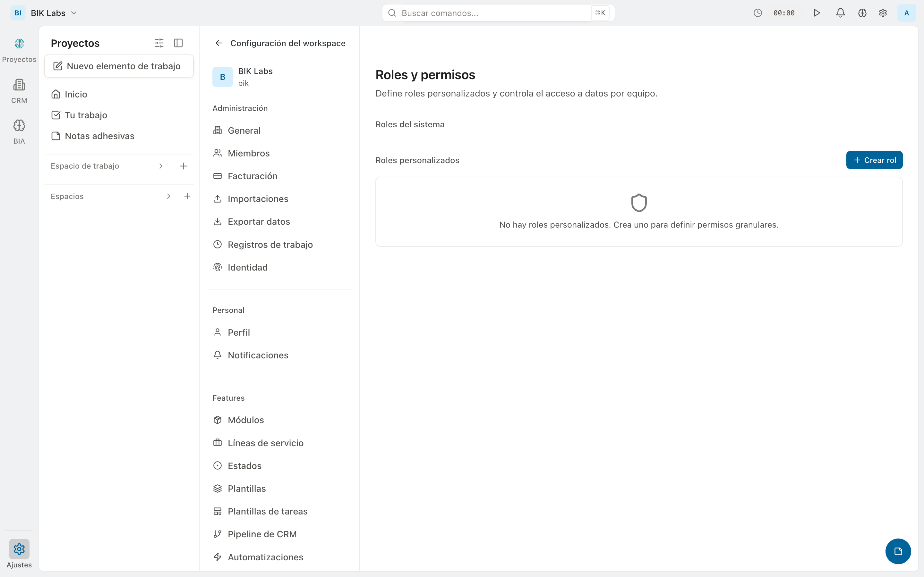
Task: Go back with the Configuración arrow
Action: point(218,43)
